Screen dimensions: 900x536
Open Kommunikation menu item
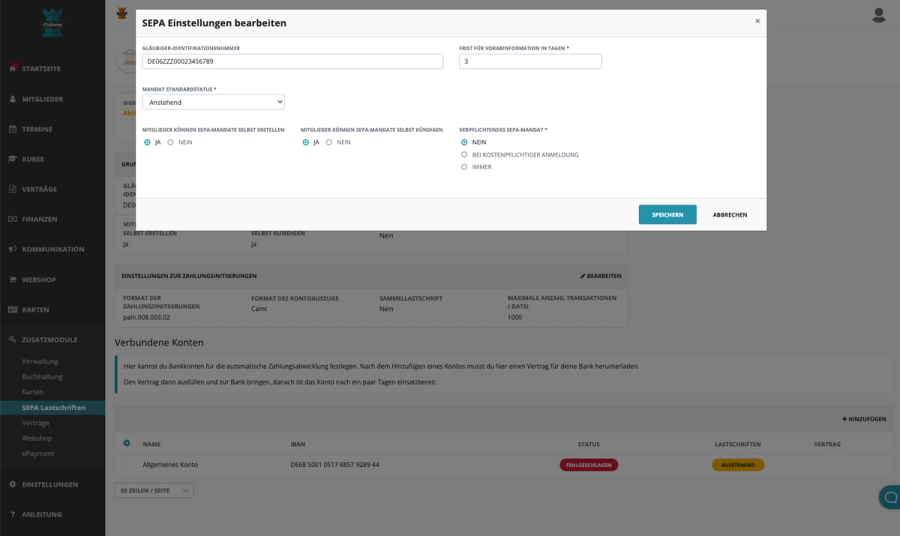53,249
